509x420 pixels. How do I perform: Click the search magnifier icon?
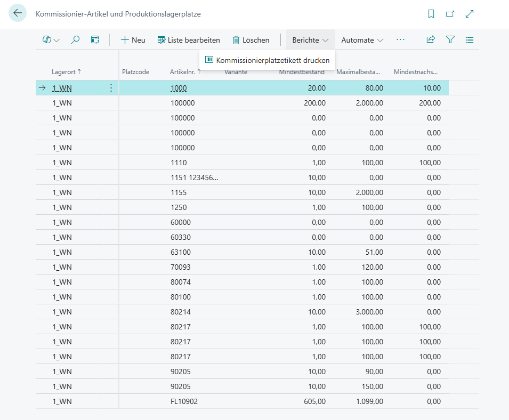pos(75,40)
